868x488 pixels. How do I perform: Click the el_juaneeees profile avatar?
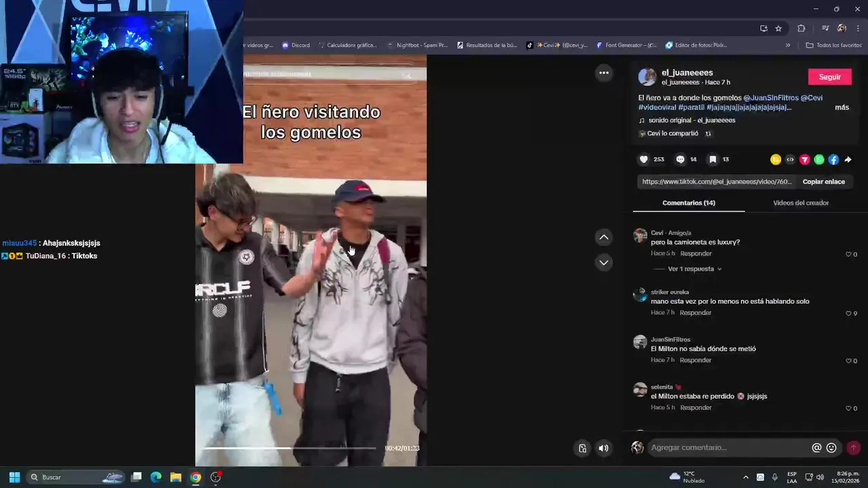click(x=648, y=77)
